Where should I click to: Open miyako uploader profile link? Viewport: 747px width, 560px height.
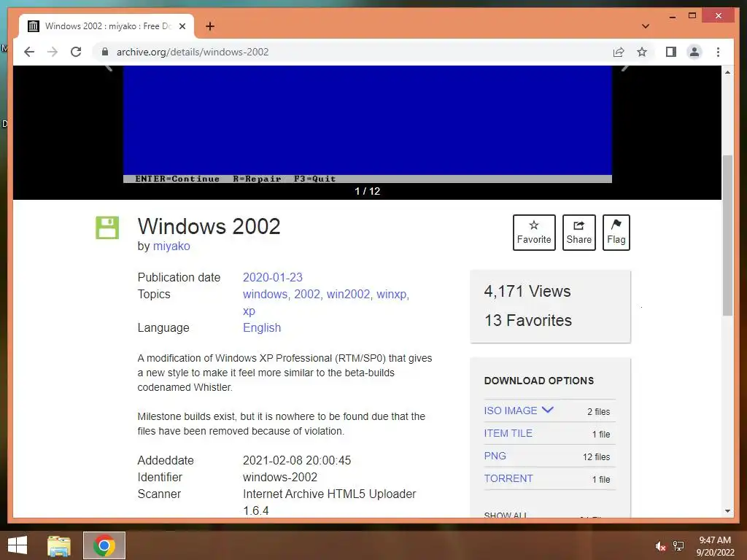click(171, 246)
